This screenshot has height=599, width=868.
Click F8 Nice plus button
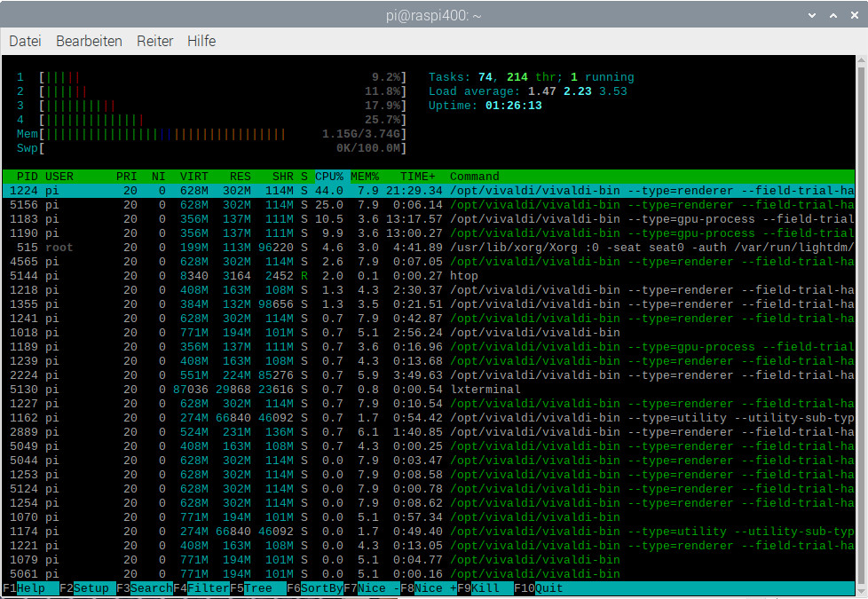coord(429,588)
